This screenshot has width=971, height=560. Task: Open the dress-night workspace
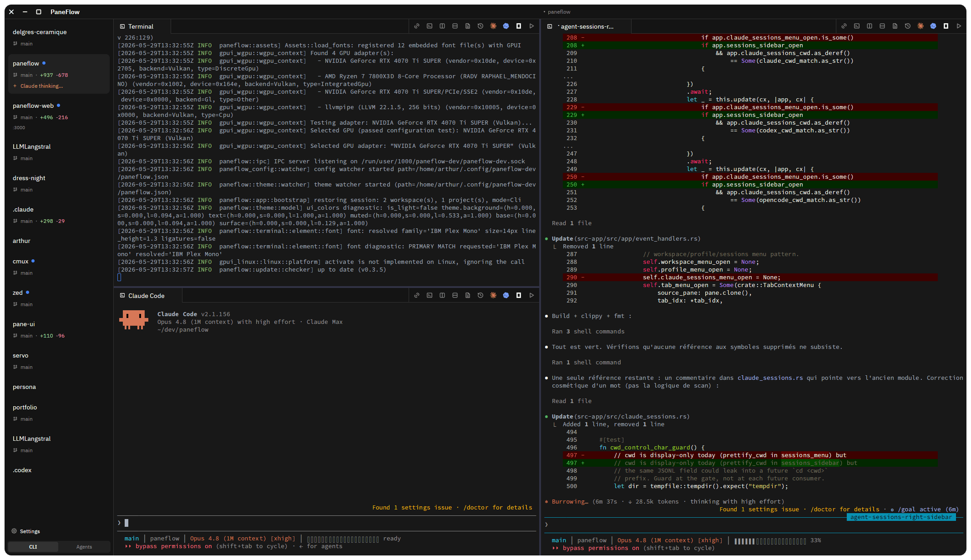(59, 183)
